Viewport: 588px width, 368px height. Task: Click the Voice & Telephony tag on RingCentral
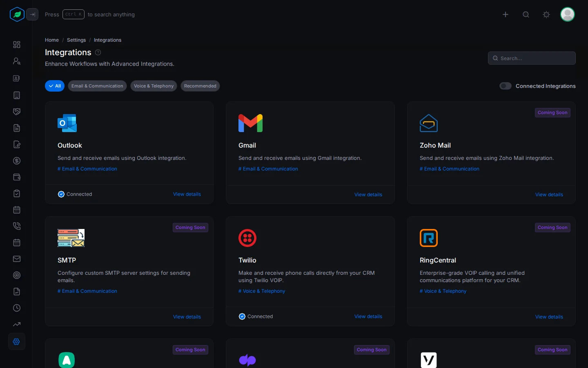click(443, 291)
